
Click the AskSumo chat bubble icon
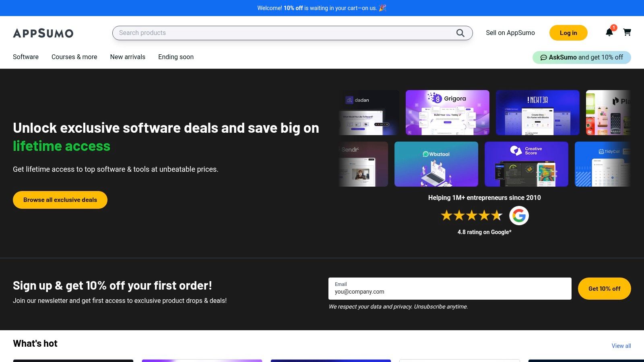pos(543,58)
